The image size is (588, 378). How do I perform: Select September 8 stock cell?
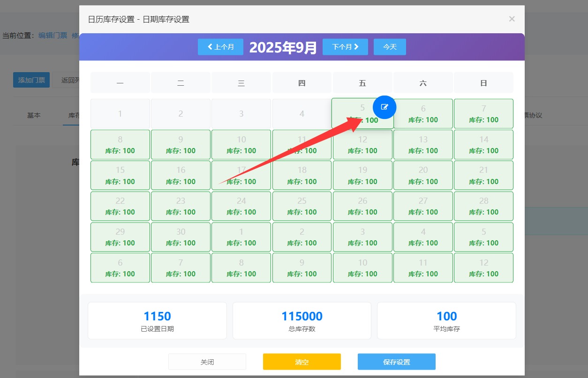click(x=120, y=145)
